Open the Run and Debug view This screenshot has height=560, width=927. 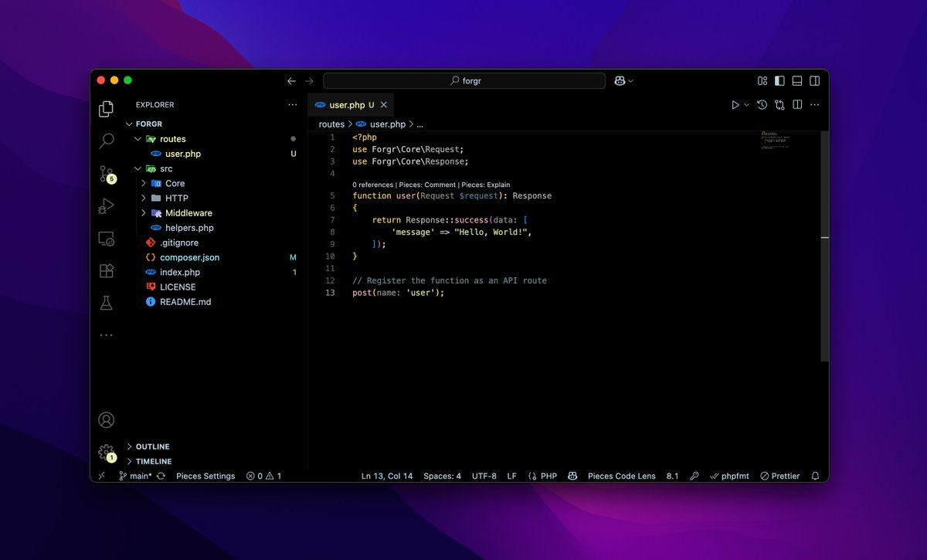pyautogui.click(x=106, y=206)
